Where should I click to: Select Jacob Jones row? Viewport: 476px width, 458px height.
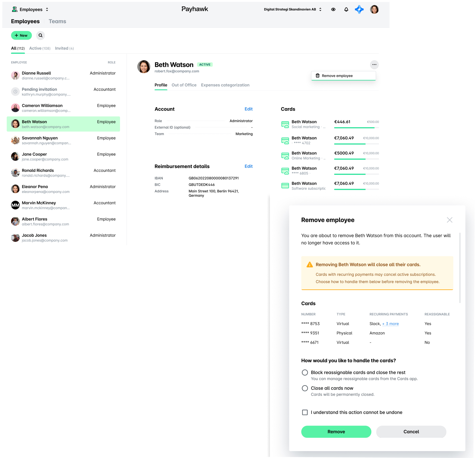coord(63,238)
